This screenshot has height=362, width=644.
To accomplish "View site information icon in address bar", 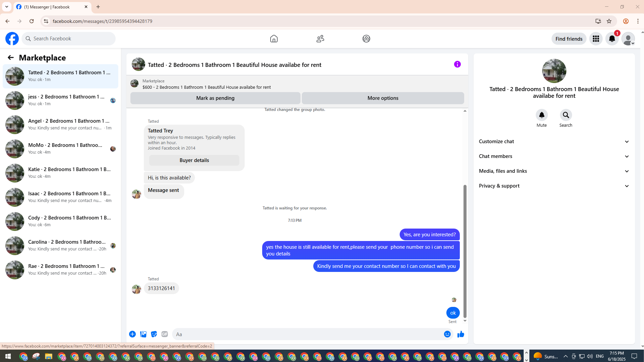I will point(46,21).
